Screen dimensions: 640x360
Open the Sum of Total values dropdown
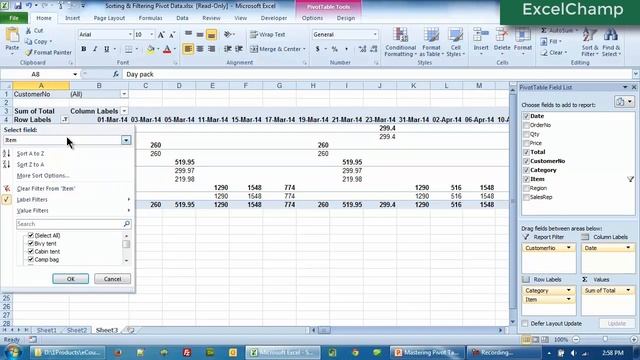click(x=628, y=290)
